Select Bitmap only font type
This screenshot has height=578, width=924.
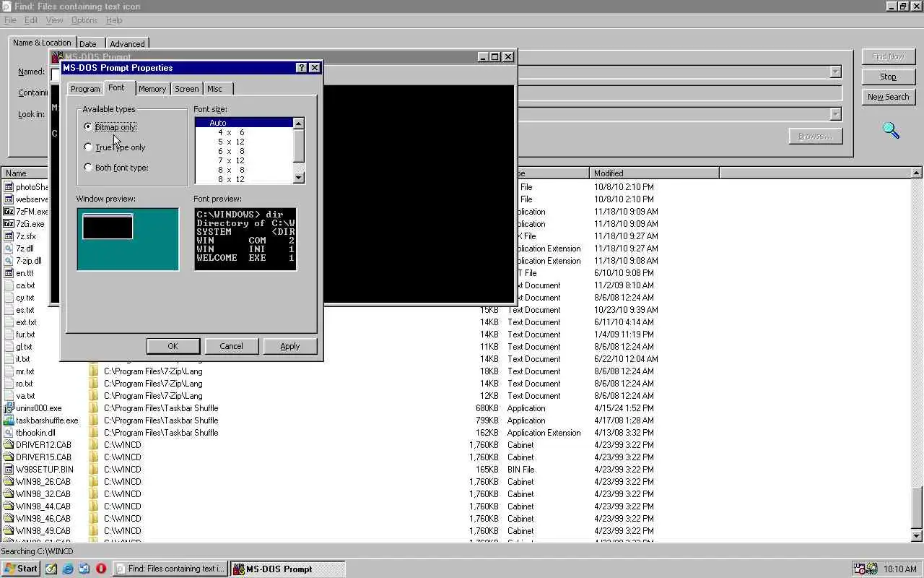coord(110,127)
